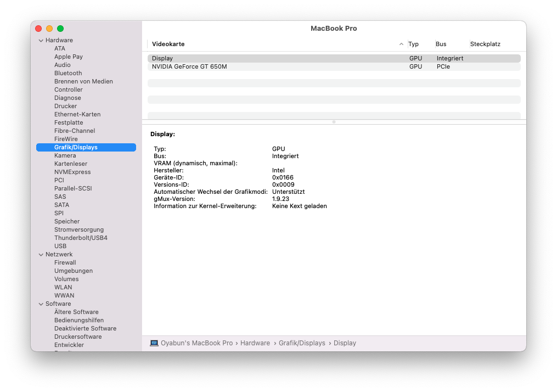Select the Display row in the table
The image size is (557, 392).
coord(334,58)
